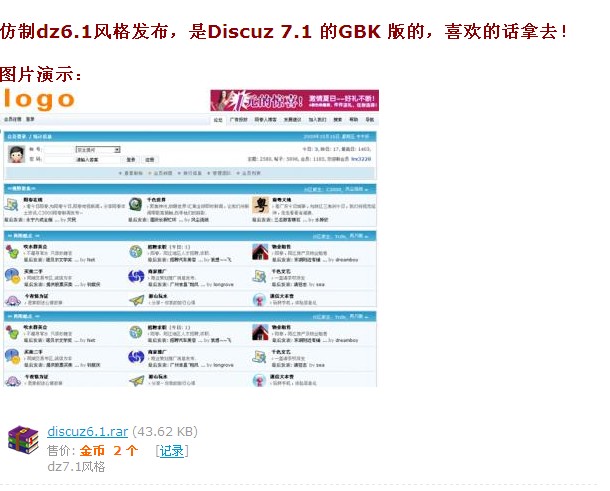Screen dimensions: 610x491
Task: Click the (43.62 KB) file size text
Action: [x=165, y=431]
